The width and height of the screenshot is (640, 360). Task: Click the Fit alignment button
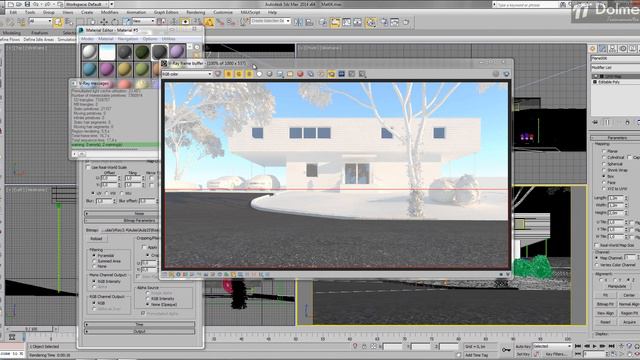[x=605, y=295]
